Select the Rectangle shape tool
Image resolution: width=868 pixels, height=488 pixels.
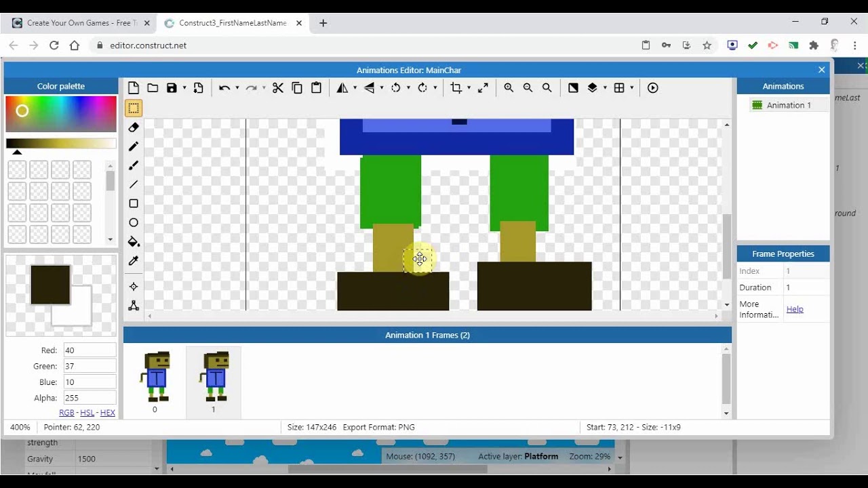tap(134, 203)
